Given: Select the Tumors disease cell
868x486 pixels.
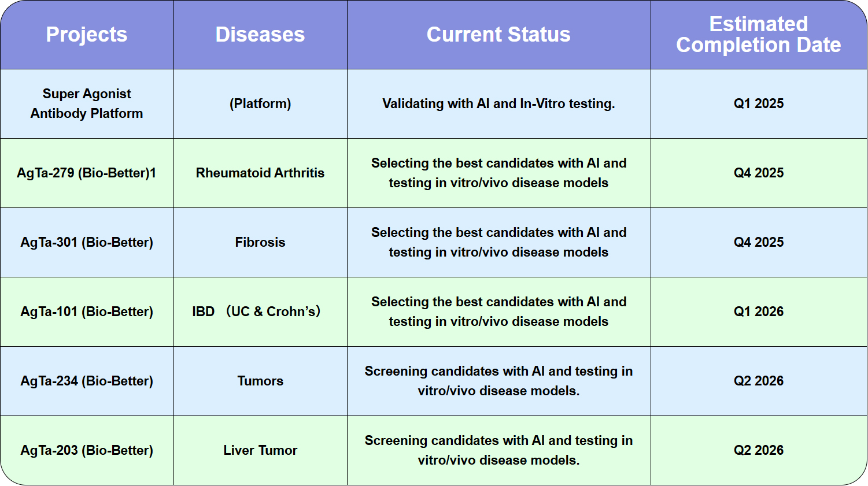Looking at the screenshot, I should click(260, 381).
